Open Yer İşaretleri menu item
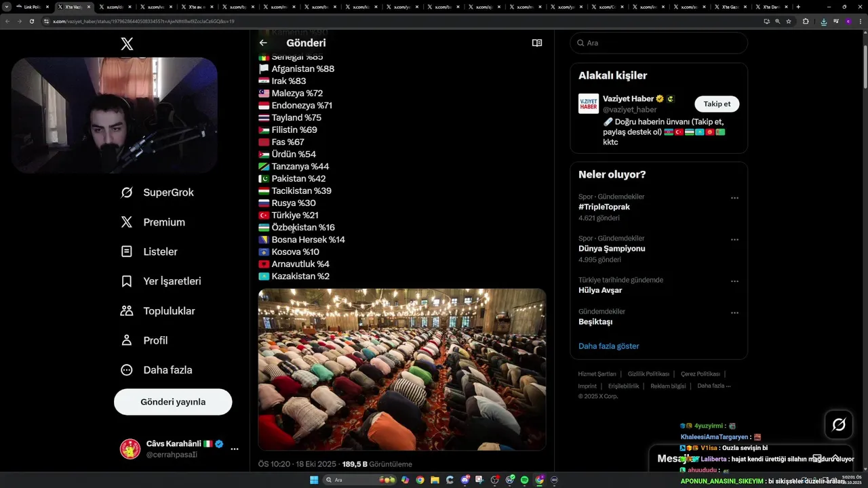Screen dimensions: 868x488 pyautogui.click(x=161, y=281)
